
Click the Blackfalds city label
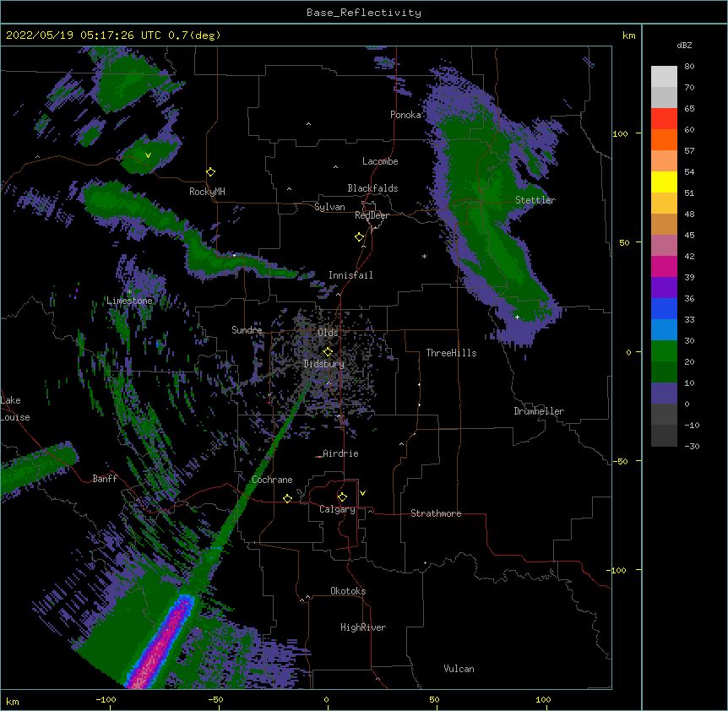tap(372, 188)
